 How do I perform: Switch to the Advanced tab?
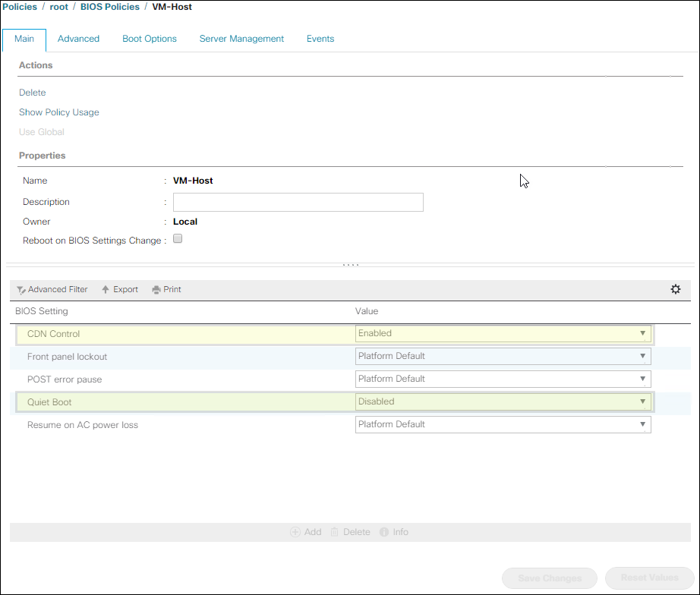78,39
